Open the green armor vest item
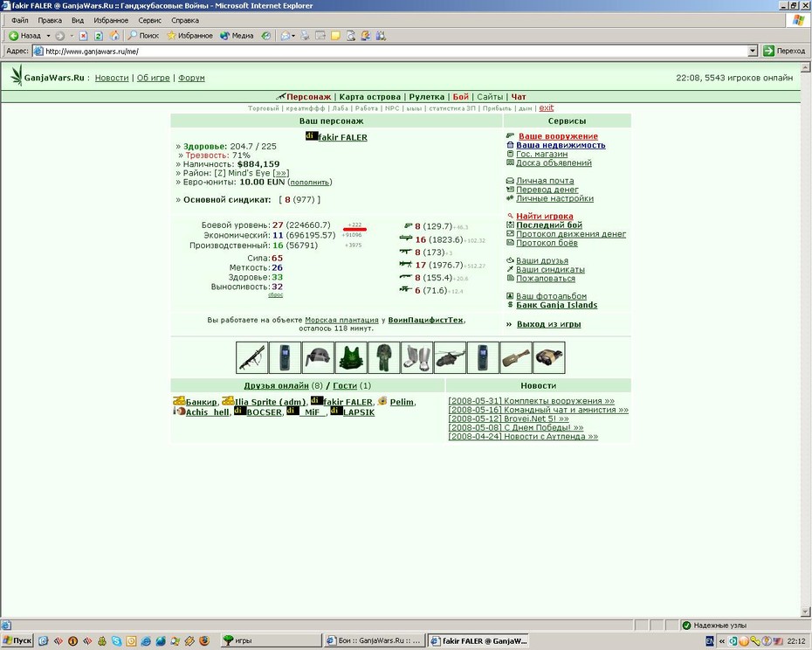 pos(351,357)
